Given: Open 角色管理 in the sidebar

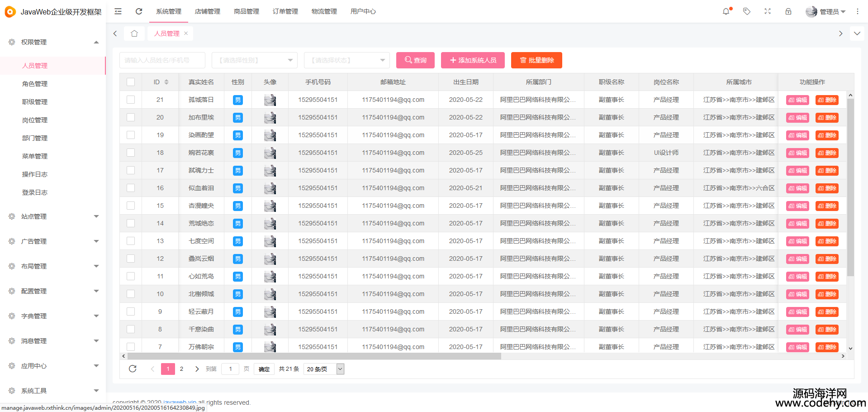Looking at the screenshot, I should click(x=35, y=84).
